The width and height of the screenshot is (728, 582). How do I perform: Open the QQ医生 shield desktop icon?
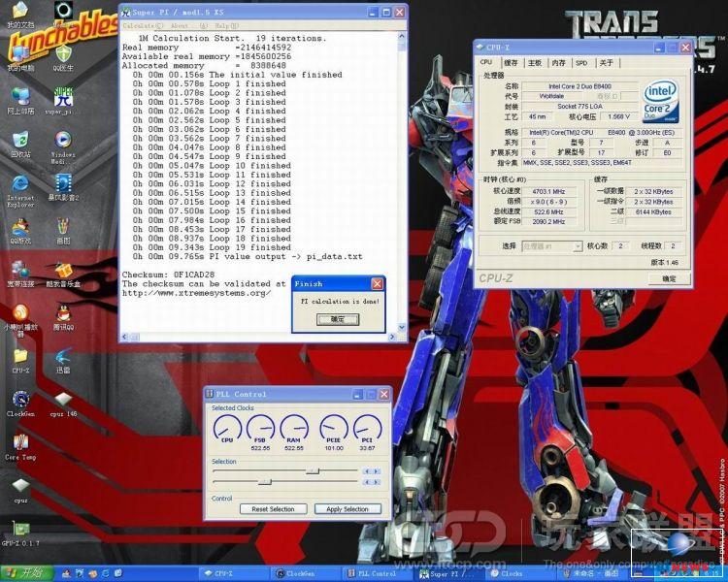(x=63, y=58)
